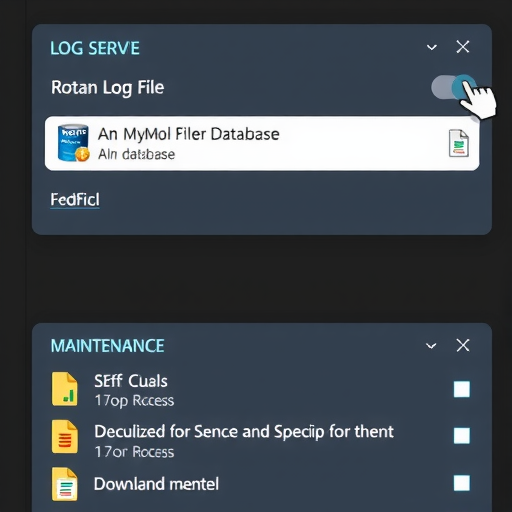Click the LOG SERVE panel title

tap(95, 48)
